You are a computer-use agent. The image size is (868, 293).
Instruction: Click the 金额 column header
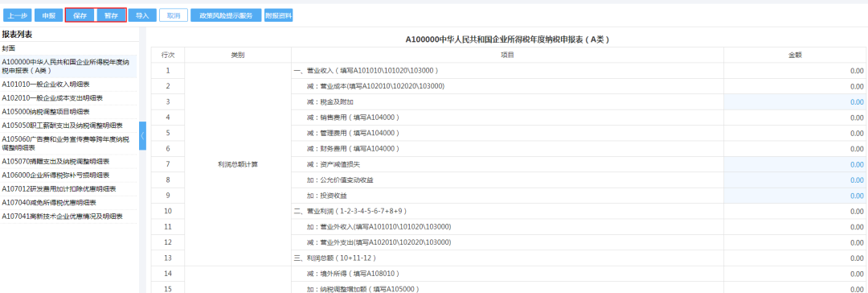(x=796, y=55)
